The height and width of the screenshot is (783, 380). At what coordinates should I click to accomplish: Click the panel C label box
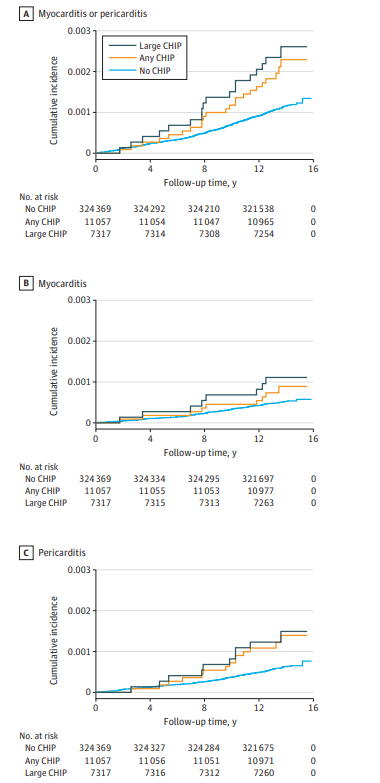click(24, 554)
